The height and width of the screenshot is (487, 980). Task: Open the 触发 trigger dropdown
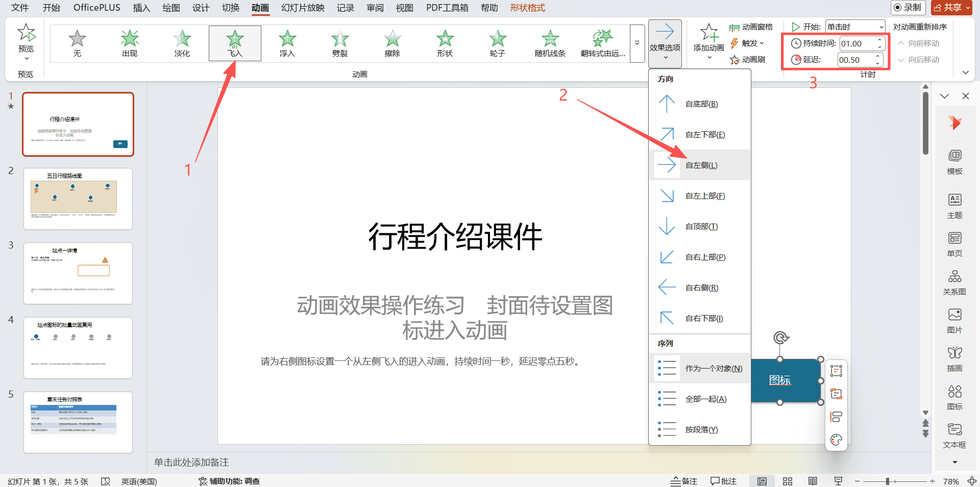pyautogui.click(x=747, y=43)
